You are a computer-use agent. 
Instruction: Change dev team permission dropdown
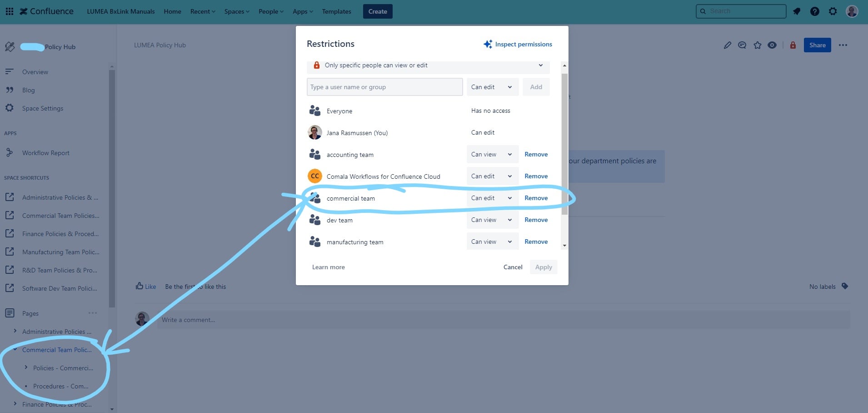[492, 220]
